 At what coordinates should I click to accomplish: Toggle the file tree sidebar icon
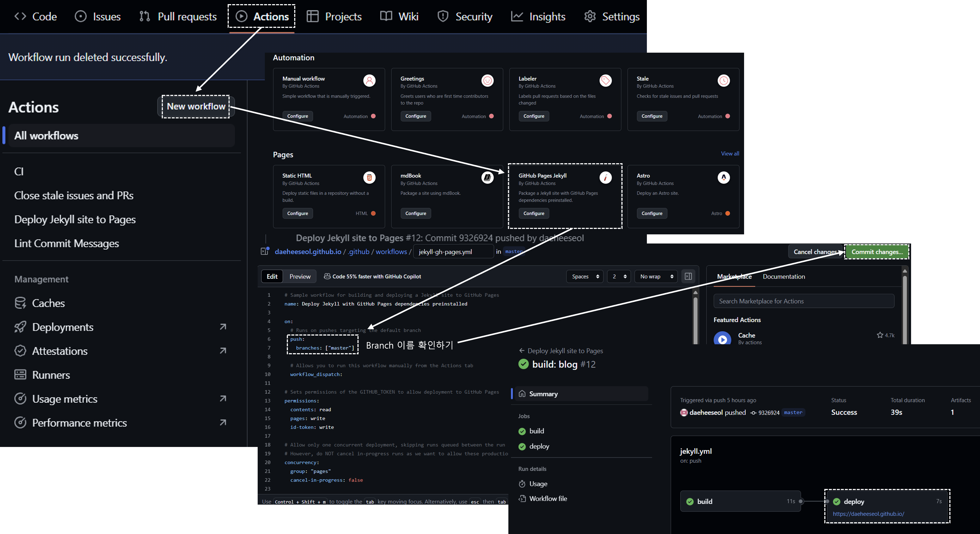coord(265,251)
